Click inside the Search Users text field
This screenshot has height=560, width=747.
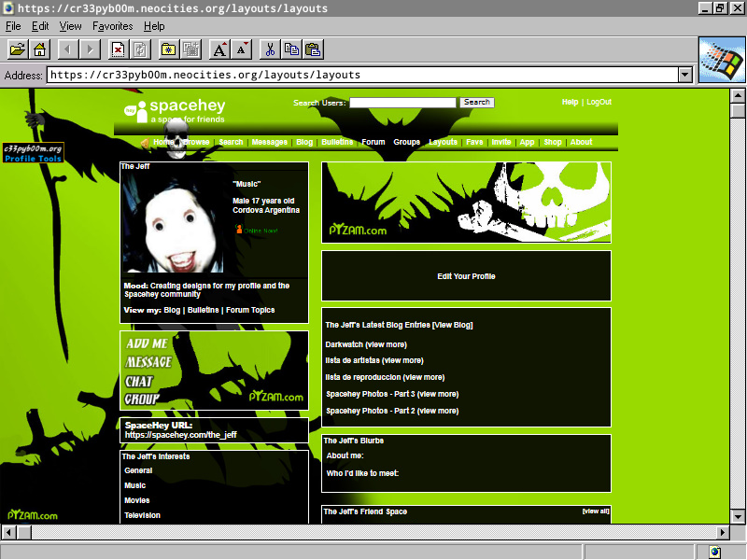(402, 103)
